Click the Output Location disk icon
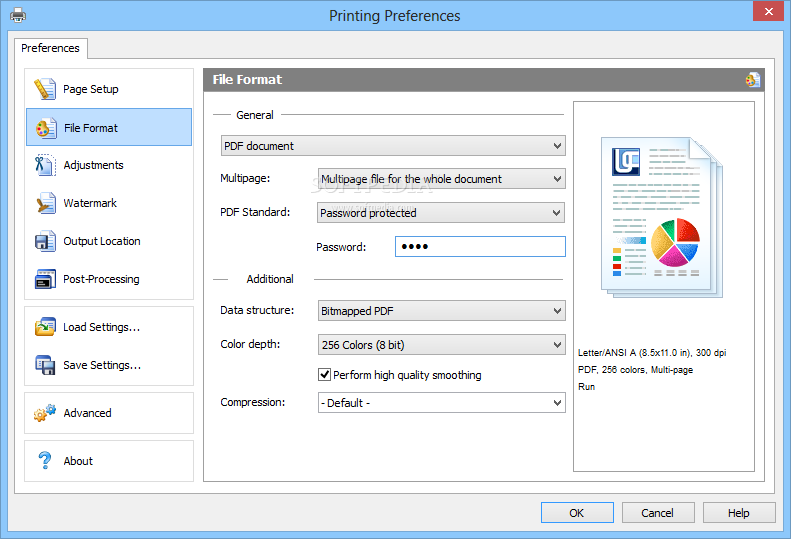The image size is (791, 539). pos(45,241)
